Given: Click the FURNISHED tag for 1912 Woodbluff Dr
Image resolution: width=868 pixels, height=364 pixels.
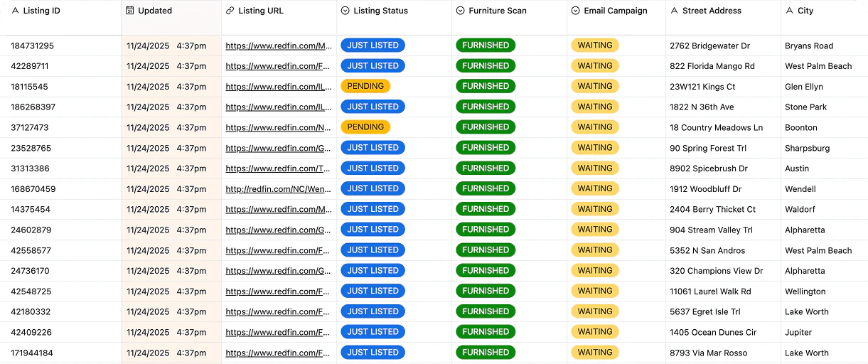Looking at the screenshot, I should click(485, 189).
